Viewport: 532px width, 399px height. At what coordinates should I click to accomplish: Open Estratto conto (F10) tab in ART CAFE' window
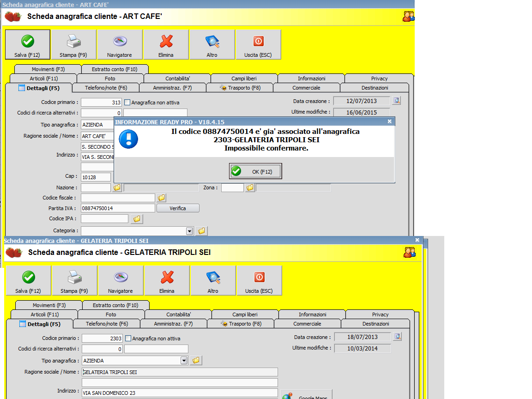115,69
